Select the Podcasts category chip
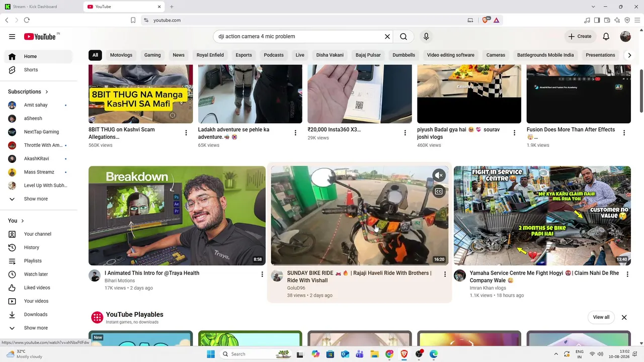 tap(274, 55)
